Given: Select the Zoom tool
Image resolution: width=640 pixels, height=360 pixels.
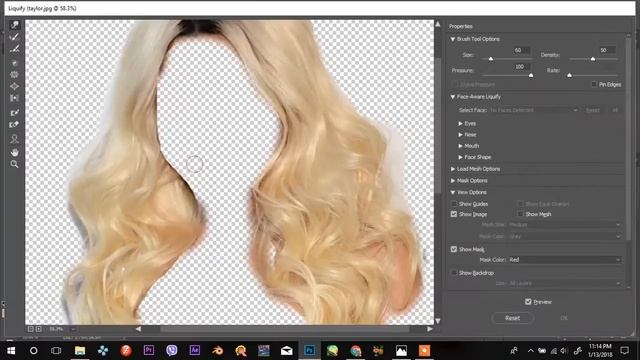Looking at the screenshot, I should (15, 164).
